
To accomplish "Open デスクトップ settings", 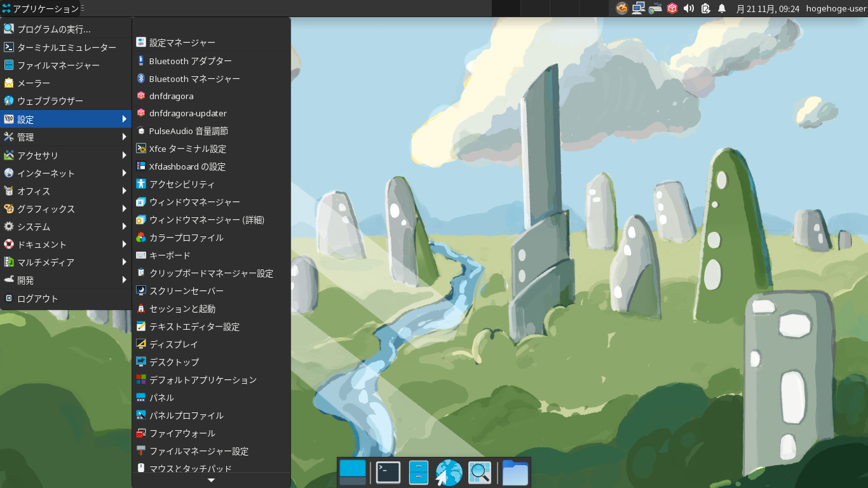I will click(x=211, y=362).
